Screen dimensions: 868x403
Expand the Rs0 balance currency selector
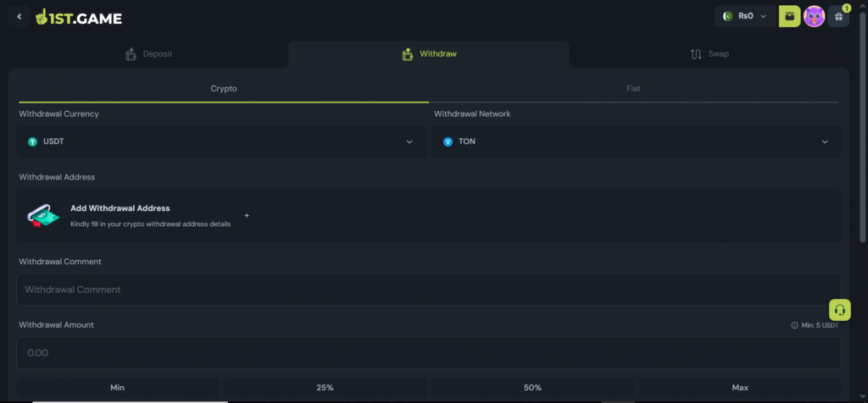(x=745, y=16)
